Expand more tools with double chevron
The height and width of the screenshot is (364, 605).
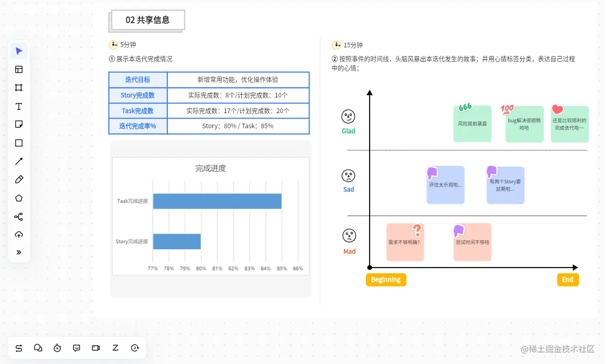pos(19,252)
